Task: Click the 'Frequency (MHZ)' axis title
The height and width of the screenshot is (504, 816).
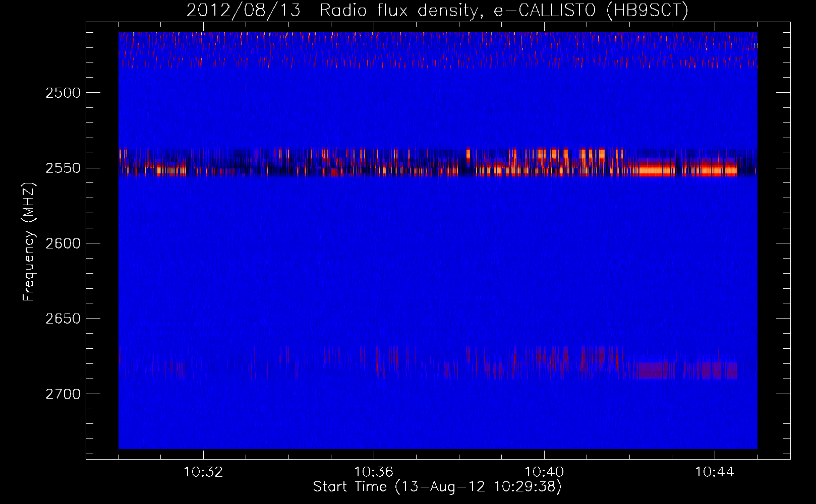Action: tap(29, 242)
